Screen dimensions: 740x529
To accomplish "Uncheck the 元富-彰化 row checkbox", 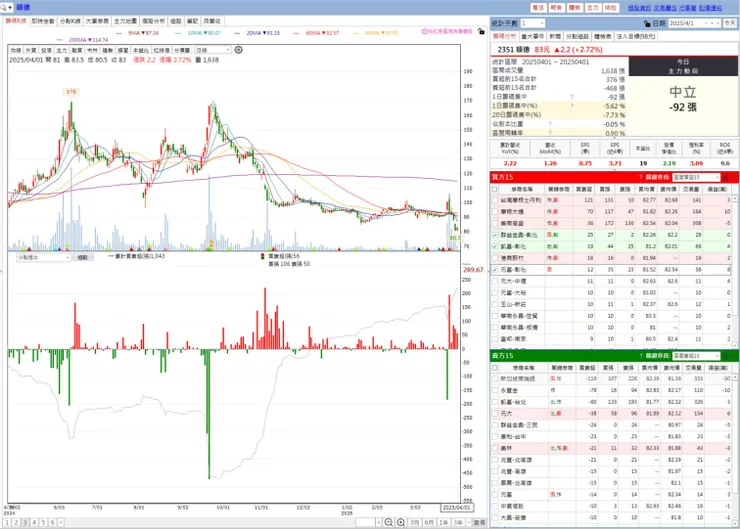I will pos(494,269).
